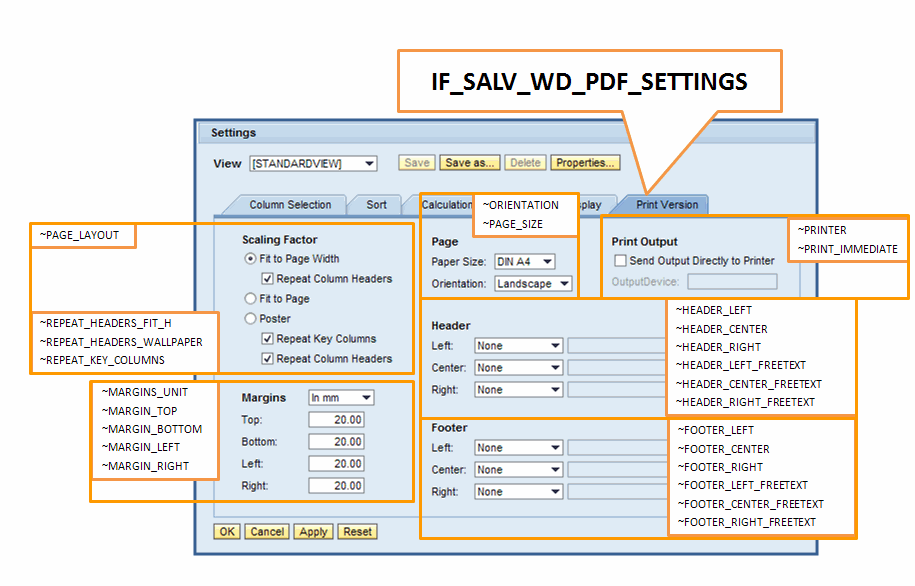Click the Properties... button
This screenshot has width=915, height=586.
coord(585,163)
